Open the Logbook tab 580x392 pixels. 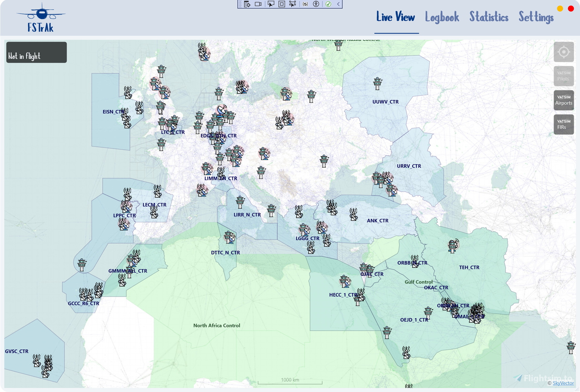click(442, 17)
